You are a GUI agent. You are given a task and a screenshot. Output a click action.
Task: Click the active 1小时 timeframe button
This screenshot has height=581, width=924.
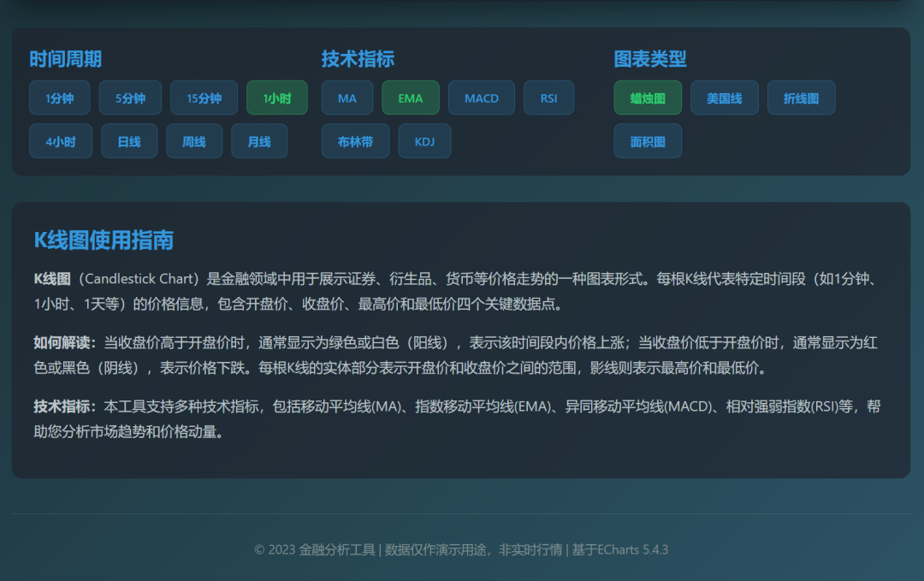coord(275,98)
